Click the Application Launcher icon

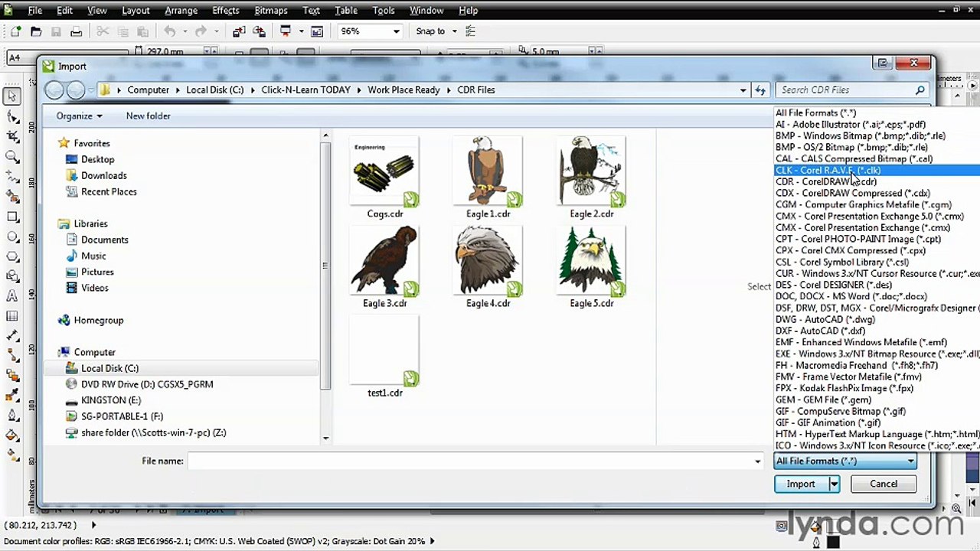tap(286, 31)
